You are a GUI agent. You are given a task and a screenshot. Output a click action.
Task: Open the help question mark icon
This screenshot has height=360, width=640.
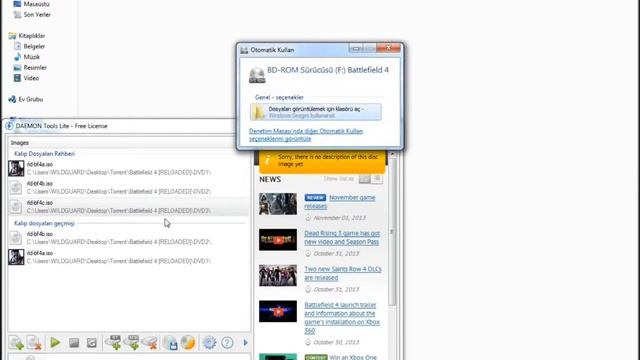[227, 342]
